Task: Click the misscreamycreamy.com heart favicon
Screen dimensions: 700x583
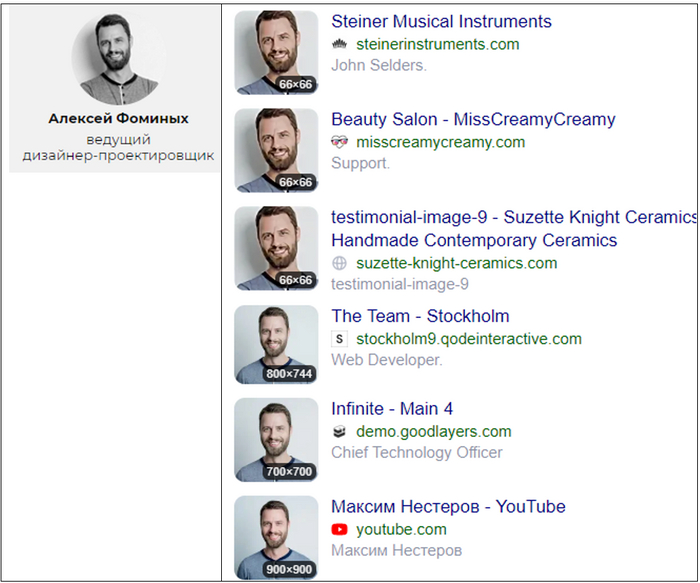Action: 339,142
